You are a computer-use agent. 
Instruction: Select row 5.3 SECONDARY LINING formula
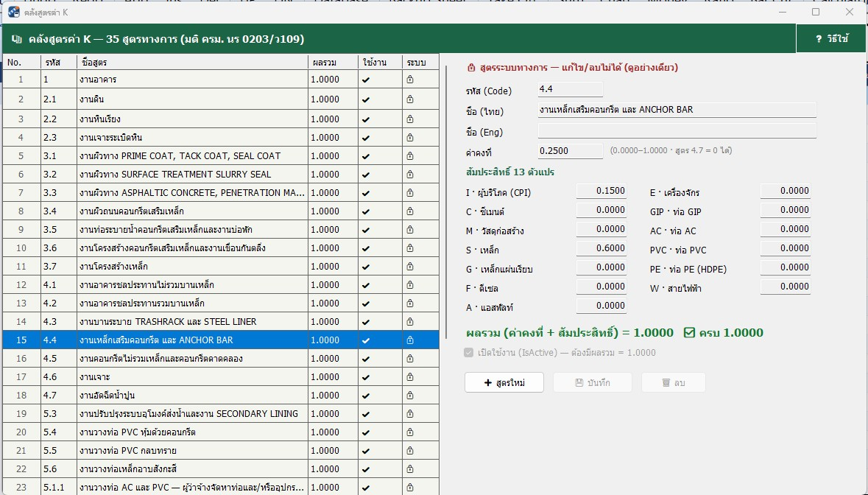(221, 414)
